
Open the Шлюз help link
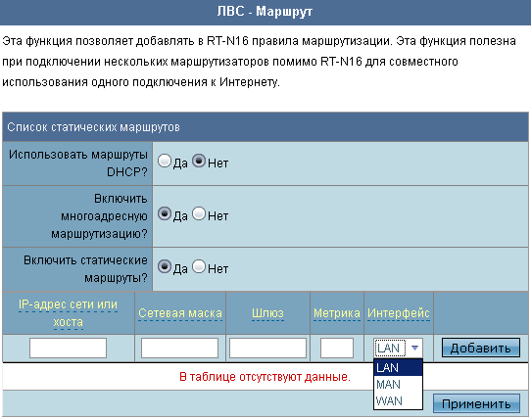(x=267, y=313)
